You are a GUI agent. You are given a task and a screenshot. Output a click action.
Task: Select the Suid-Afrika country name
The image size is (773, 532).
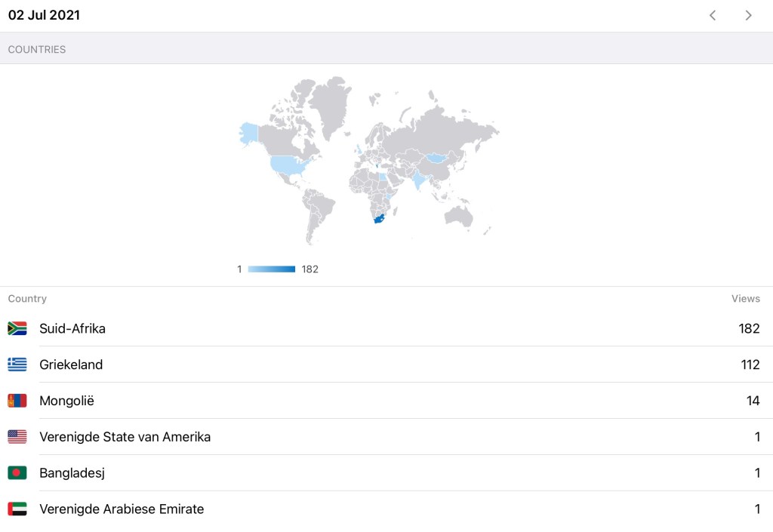point(72,328)
